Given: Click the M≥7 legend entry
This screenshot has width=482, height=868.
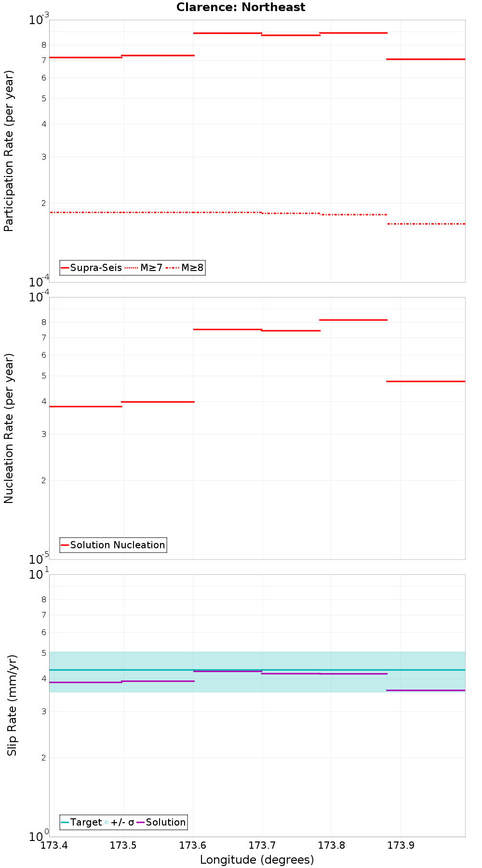Looking at the screenshot, I should point(144,268).
